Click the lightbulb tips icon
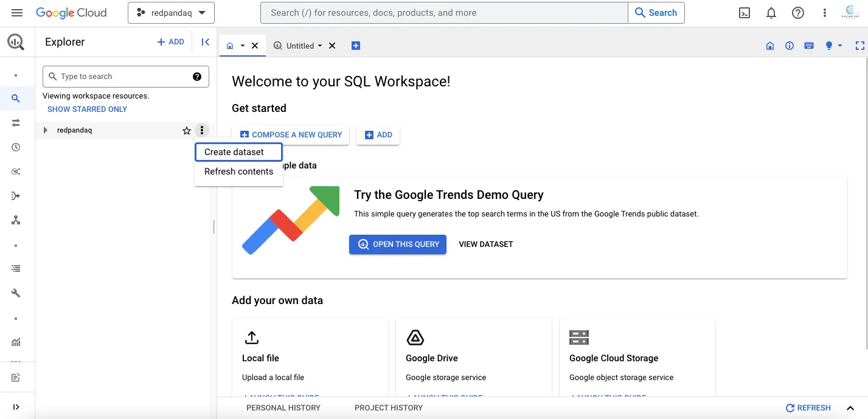The width and height of the screenshot is (868, 419). pos(828,46)
